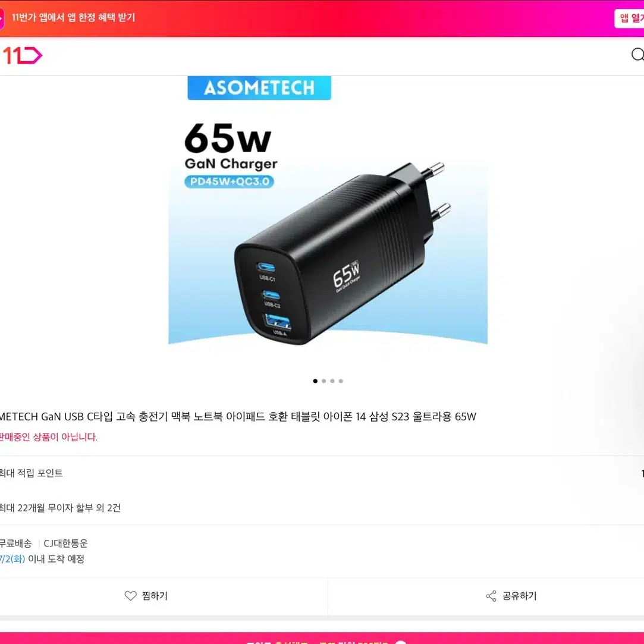Expand 최대 적립 포인트 row

(322, 473)
